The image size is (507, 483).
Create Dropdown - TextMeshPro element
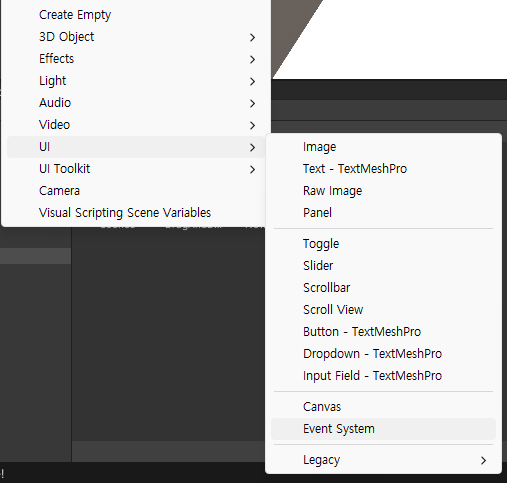383,354
